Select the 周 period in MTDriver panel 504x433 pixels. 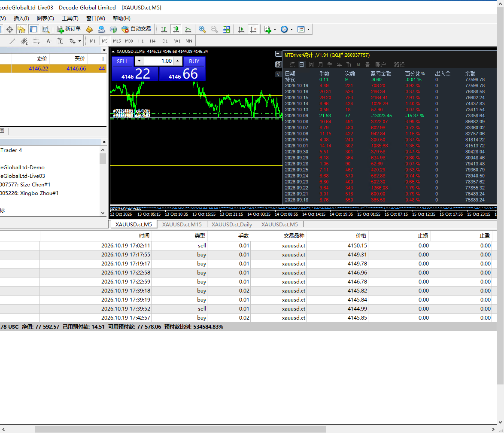pyautogui.click(x=311, y=65)
